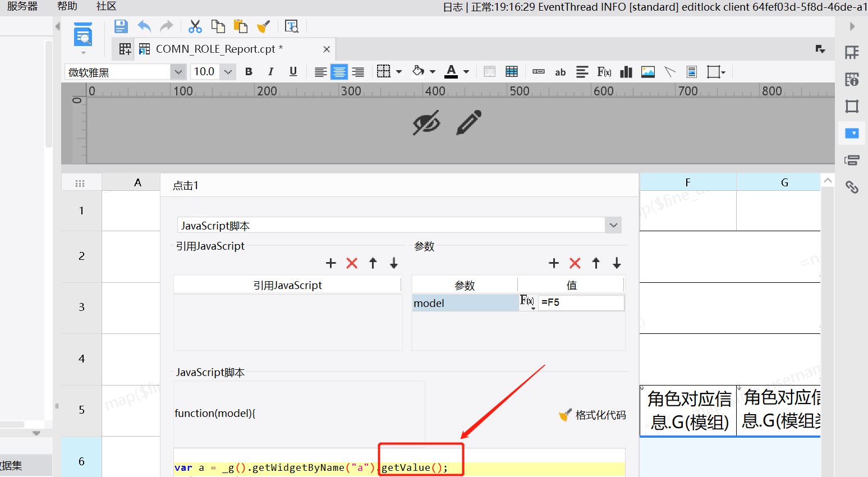Click the font color A swatch

click(x=451, y=72)
